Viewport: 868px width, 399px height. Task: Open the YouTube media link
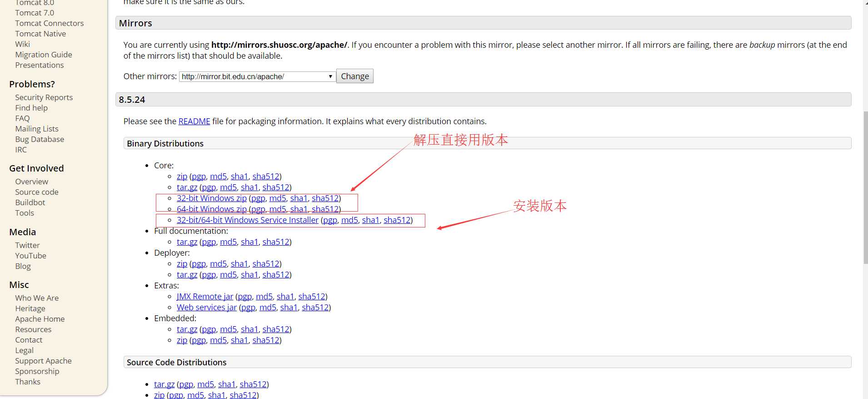[x=30, y=256]
